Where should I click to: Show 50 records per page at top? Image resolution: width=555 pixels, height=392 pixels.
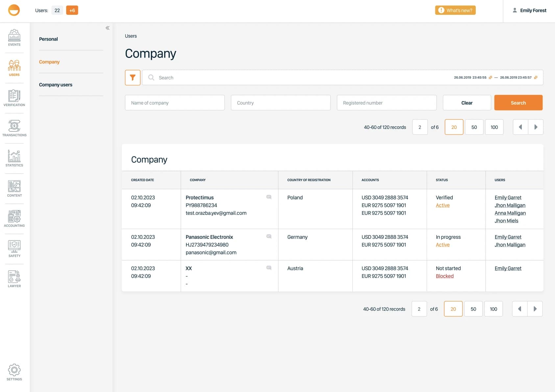coord(474,127)
